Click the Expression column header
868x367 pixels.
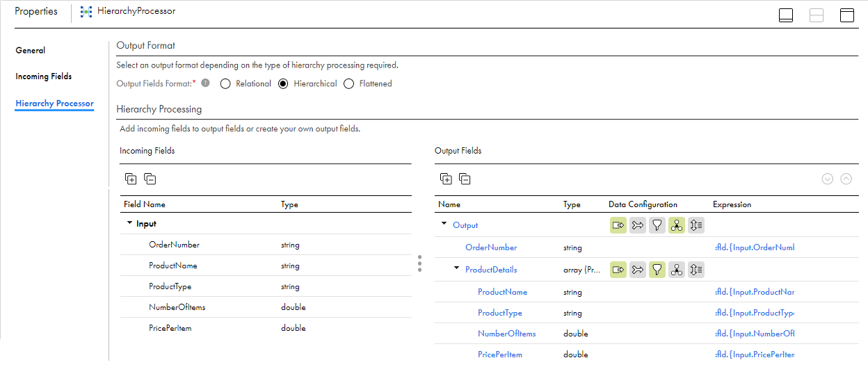(x=732, y=204)
